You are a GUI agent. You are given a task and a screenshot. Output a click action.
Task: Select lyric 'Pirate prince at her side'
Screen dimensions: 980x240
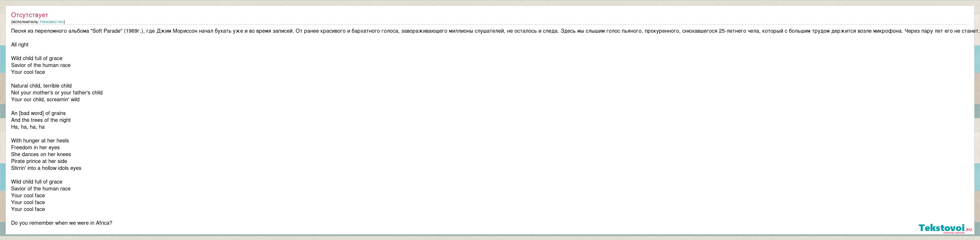coord(39,161)
